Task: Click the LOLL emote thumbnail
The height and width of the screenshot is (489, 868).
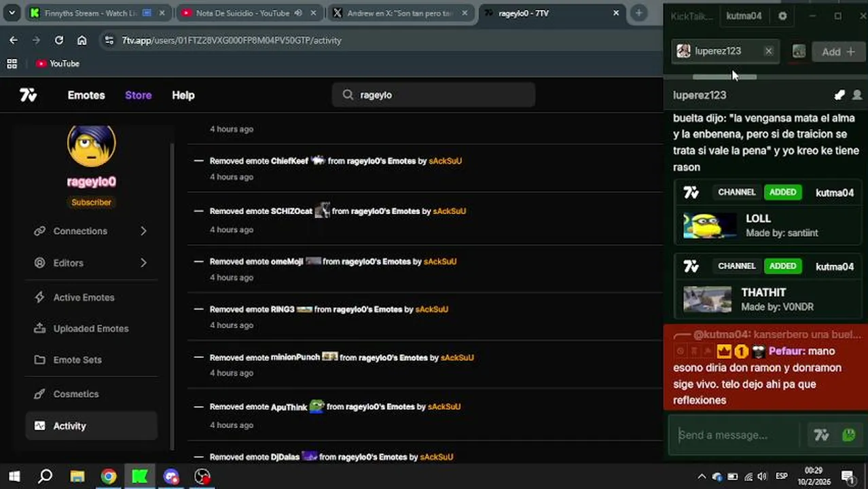Action: point(710,225)
